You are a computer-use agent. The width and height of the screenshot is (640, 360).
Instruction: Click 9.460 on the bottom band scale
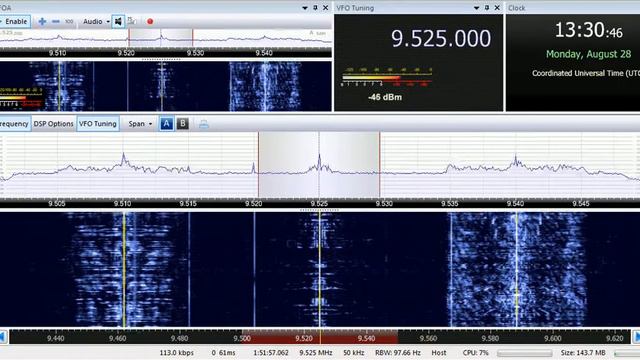(x=118, y=338)
